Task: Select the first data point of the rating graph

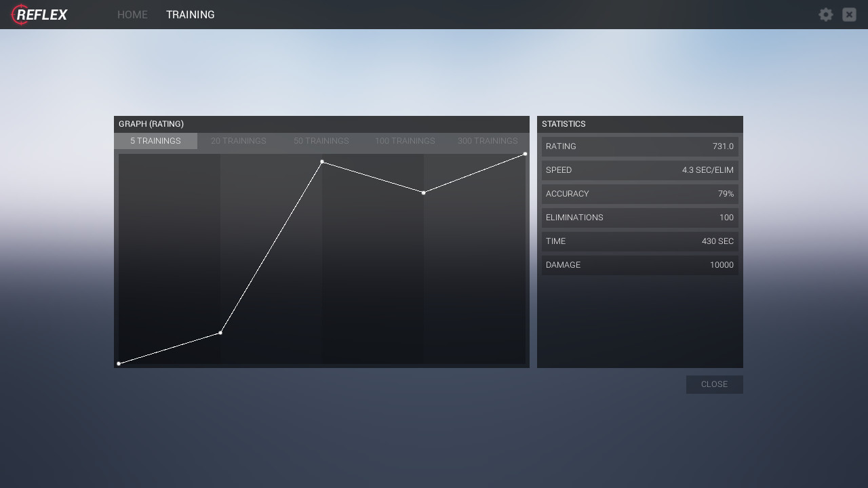Action: click(119, 363)
